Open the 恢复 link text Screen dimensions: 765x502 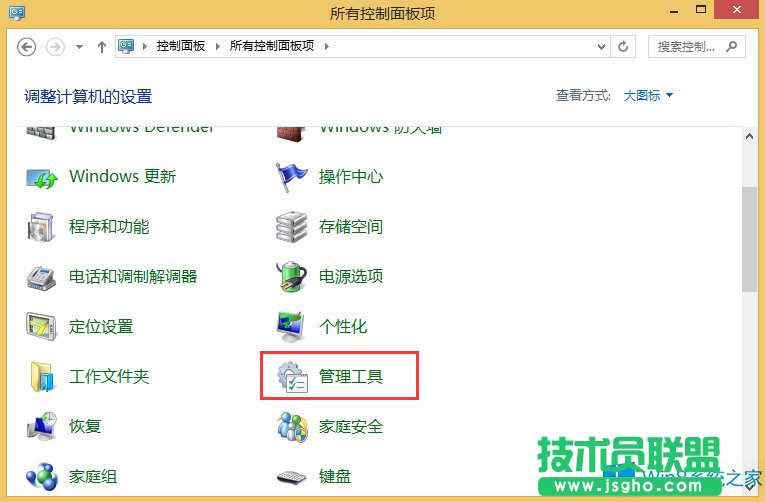[85, 426]
